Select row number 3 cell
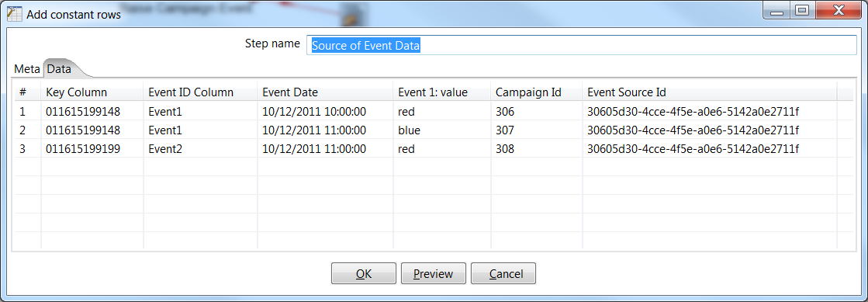868x302 pixels. (x=28, y=149)
